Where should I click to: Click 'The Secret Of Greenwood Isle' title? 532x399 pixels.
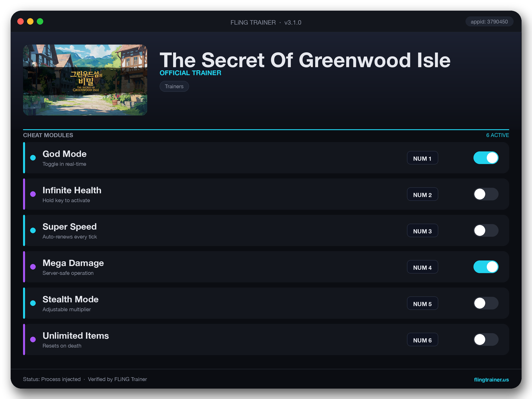point(305,60)
